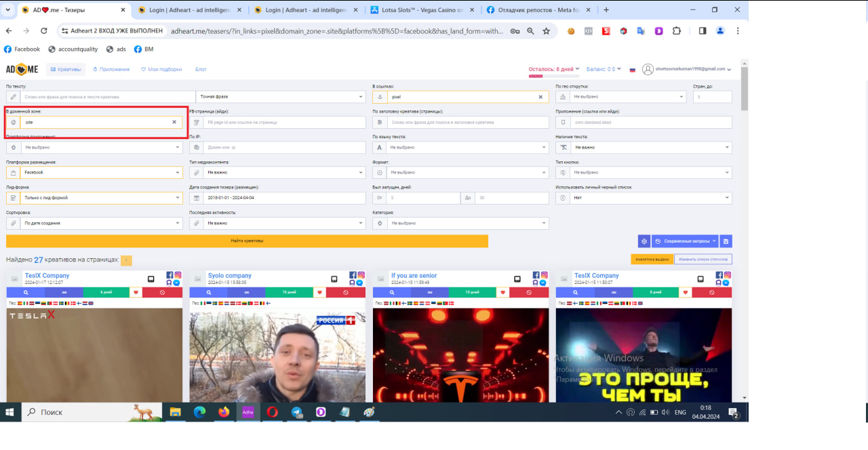Switch to the Приложения section

click(113, 69)
